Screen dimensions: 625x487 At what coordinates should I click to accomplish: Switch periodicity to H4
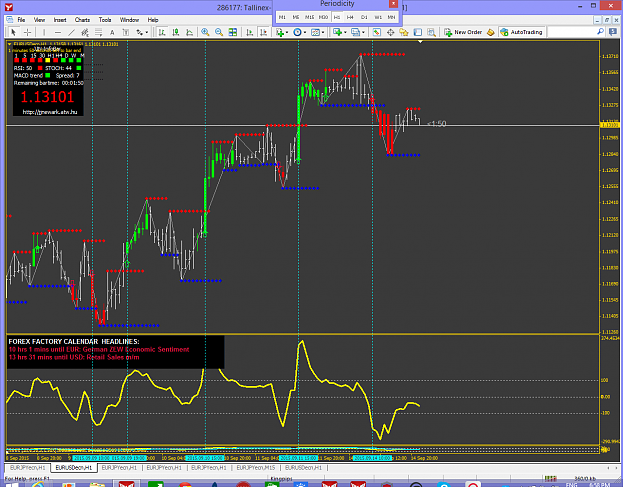coord(350,17)
